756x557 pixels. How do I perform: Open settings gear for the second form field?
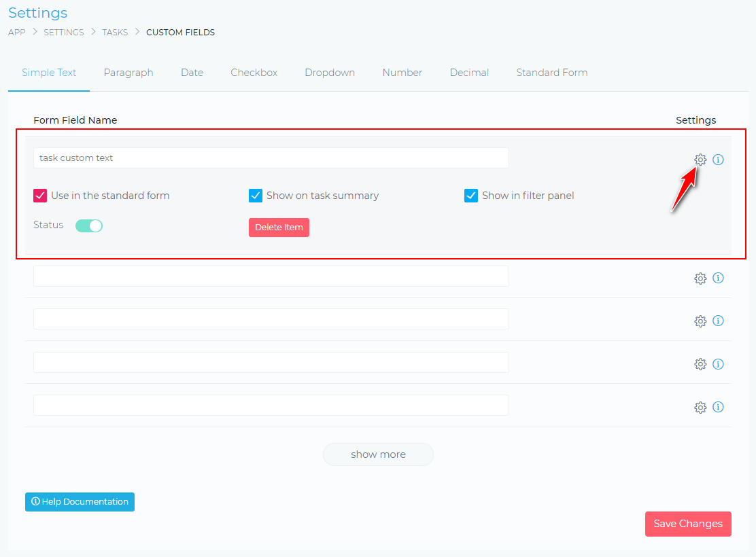click(x=700, y=278)
